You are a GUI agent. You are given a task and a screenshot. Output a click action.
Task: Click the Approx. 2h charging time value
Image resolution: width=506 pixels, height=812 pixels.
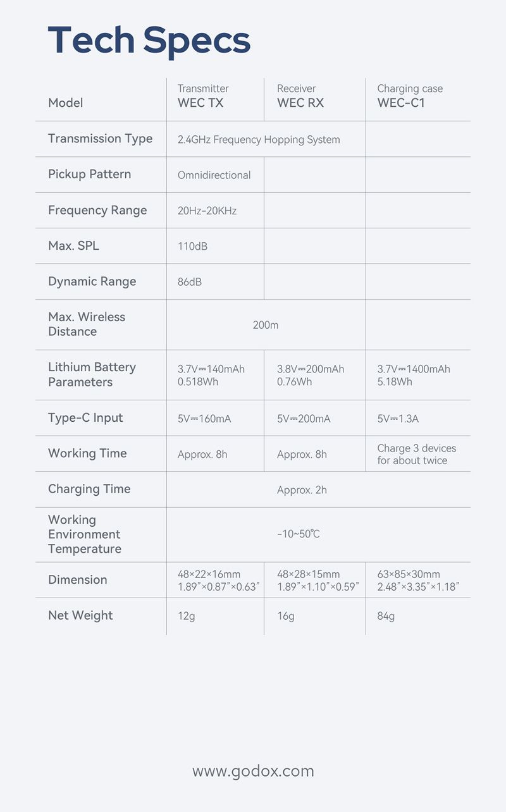(x=302, y=490)
